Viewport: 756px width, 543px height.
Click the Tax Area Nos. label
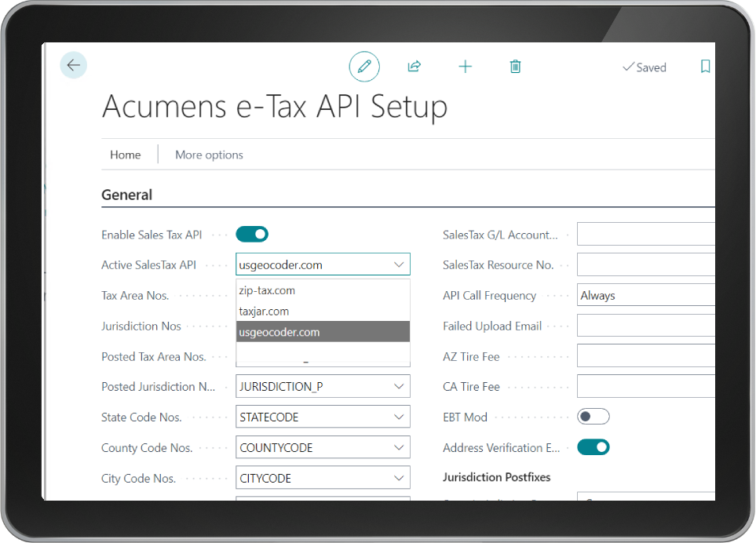tap(135, 295)
